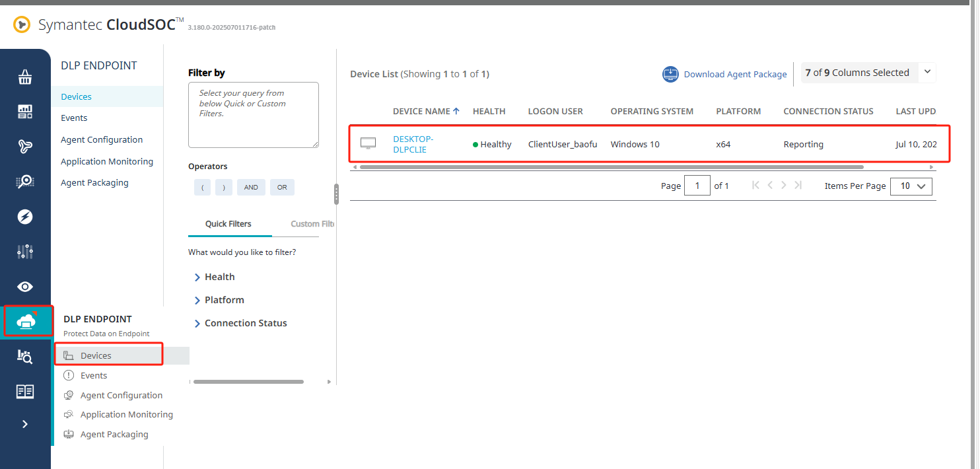Viewport: 980px width, 469px height.
Task: Click the Filter by query text area
Action: click(254, 115)
